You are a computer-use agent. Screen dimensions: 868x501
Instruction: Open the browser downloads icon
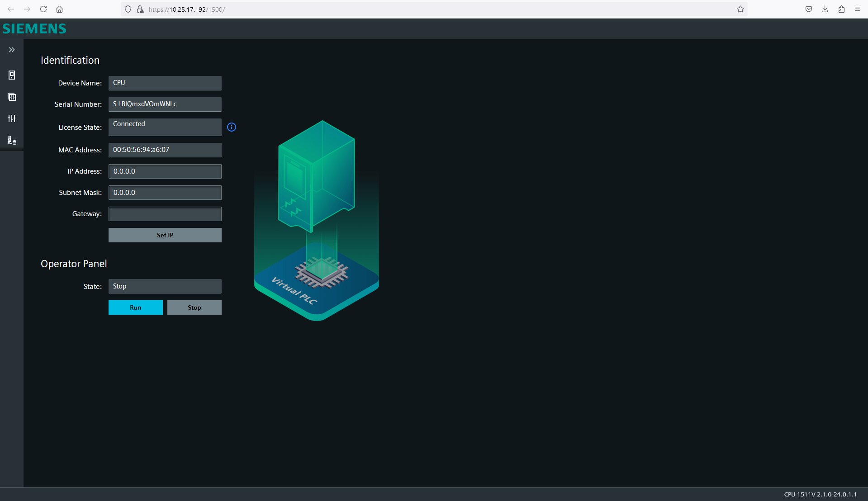825,9
